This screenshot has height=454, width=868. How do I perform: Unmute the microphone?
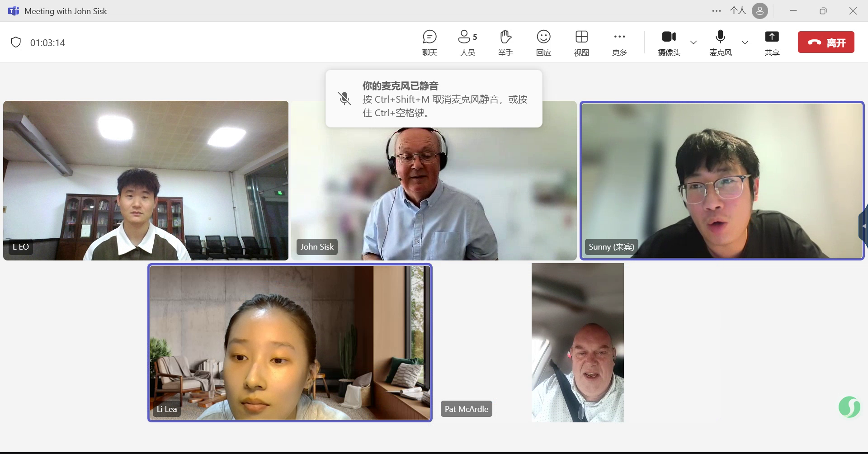[x=720, y=43]
